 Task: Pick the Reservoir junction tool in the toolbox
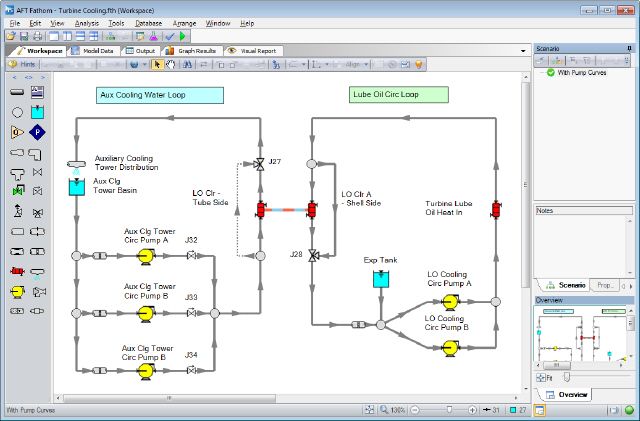pyautogui.click(x=37, y=112)
